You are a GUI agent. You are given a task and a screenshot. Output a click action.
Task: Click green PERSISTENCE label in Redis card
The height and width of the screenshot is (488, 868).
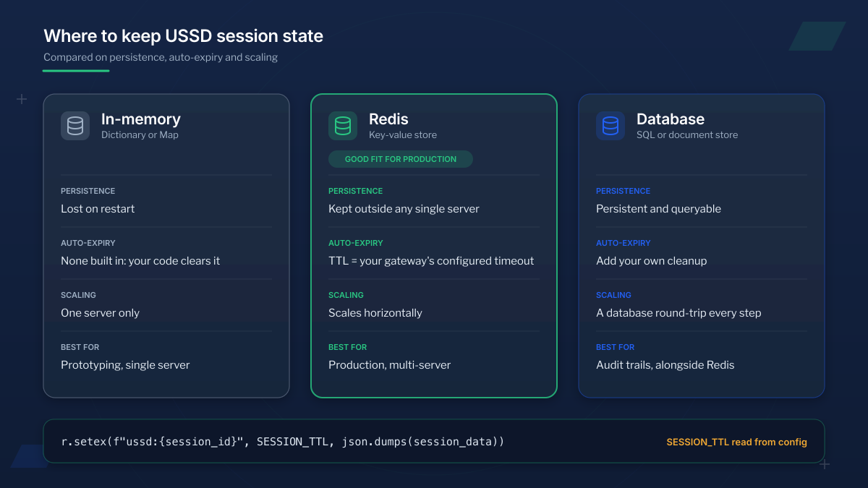[x=355, y=191]
